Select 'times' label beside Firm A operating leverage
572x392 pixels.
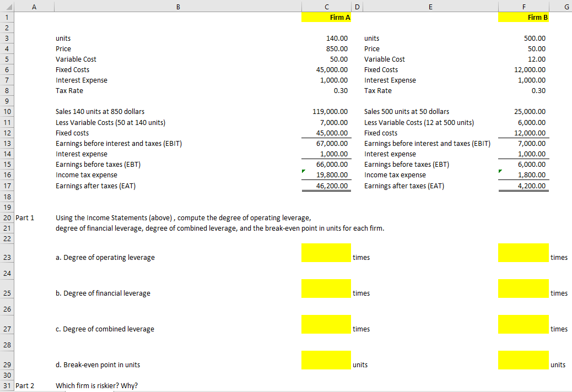(x=361, y=258)
